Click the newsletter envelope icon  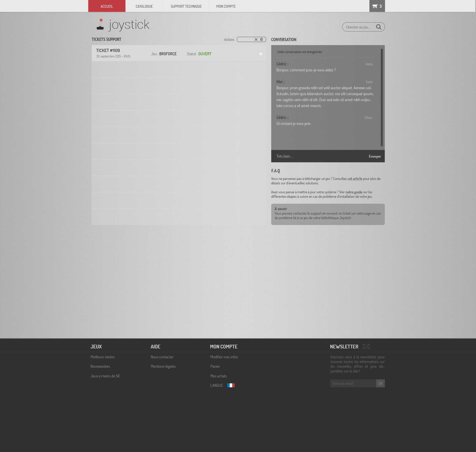pos(366,346)
